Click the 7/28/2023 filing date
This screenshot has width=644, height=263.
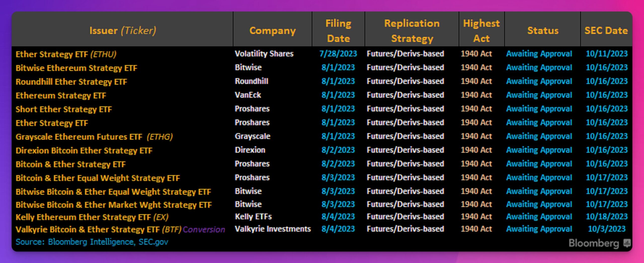[x=338, y=54]
